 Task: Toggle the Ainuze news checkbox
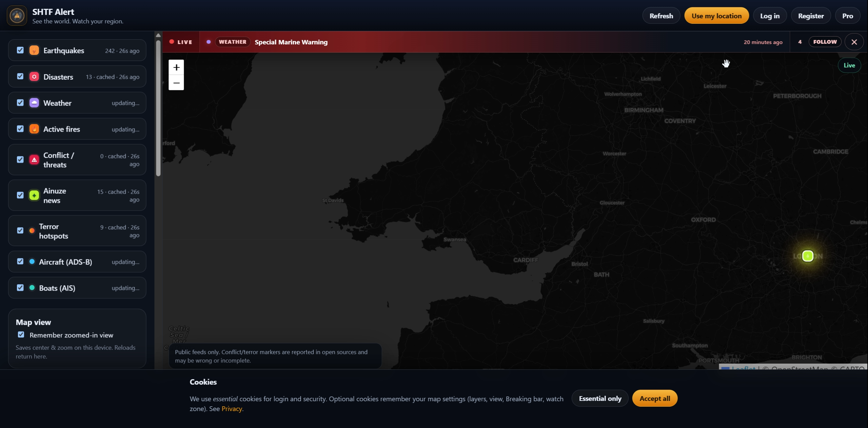coord(20,195)
